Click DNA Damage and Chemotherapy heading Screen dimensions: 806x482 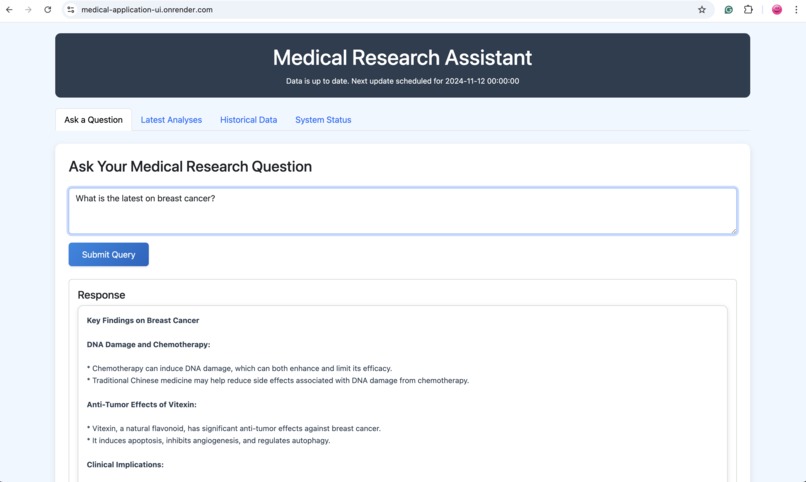pos(148,344)
